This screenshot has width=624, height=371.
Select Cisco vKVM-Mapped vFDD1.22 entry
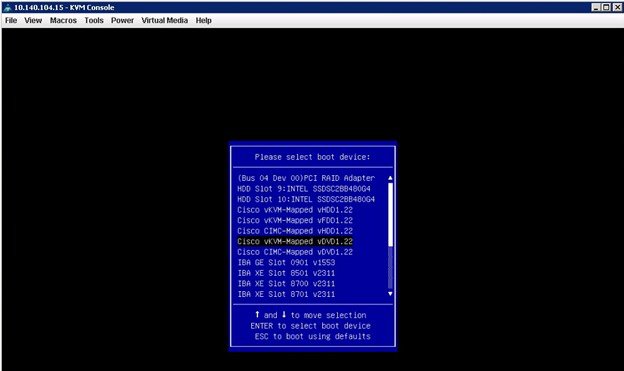[x=295, y=220]
